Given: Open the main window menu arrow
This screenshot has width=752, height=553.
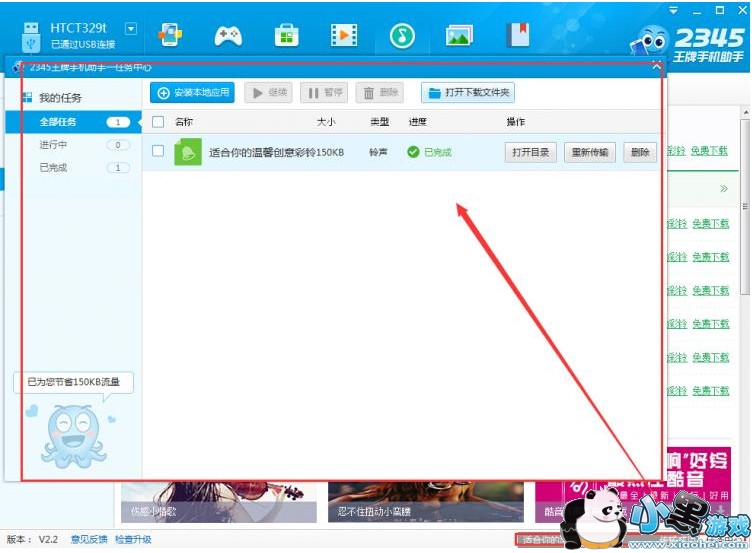Looking at the screenshot, I should click(674, 10).
